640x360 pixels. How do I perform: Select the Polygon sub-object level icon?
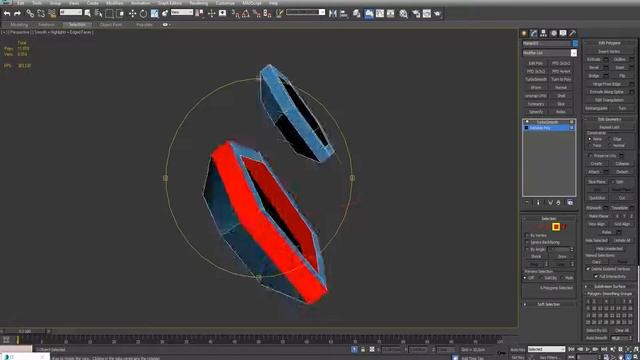[x=556, y=227]
